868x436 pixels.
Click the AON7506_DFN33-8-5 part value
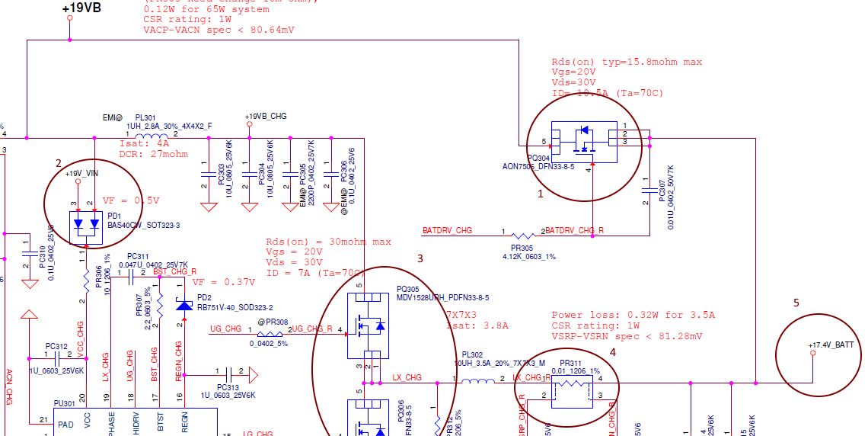tap(538, 166)
